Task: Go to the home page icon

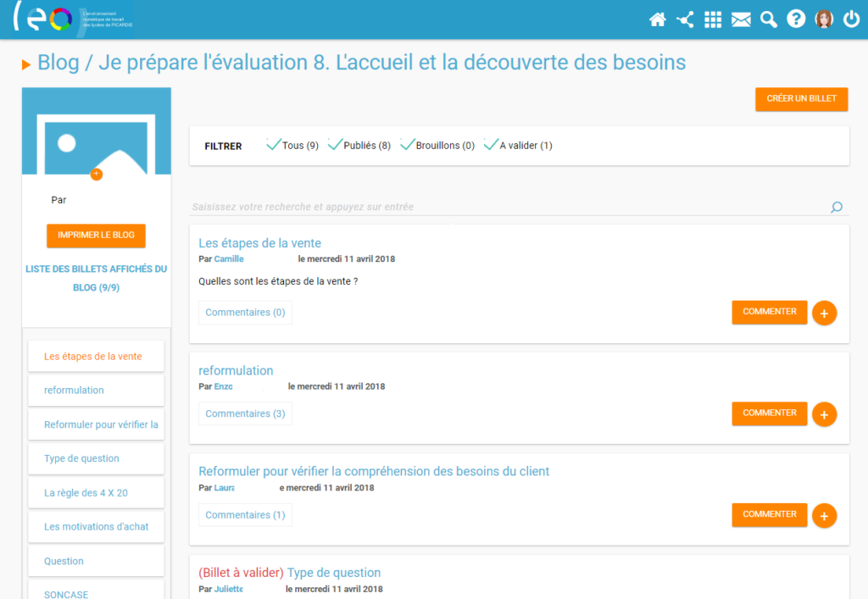Action: (x=658, y=19)
